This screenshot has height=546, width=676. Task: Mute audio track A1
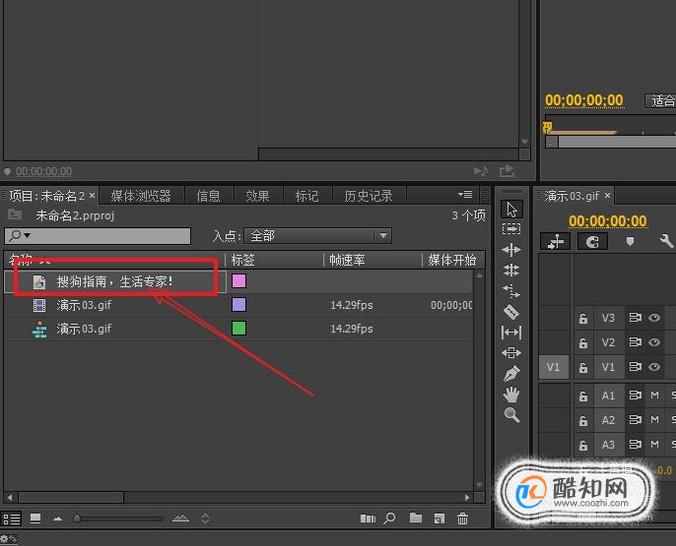click(654, 395)
